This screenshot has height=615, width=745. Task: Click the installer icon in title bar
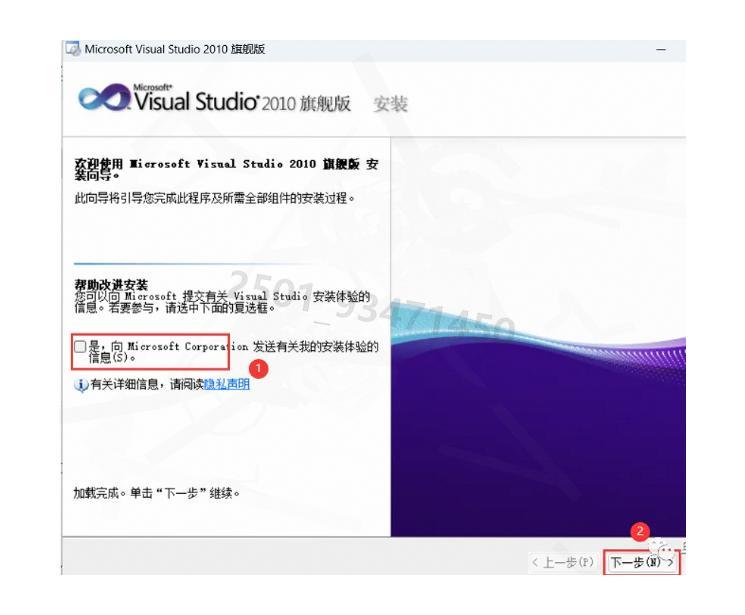(73, 49)
